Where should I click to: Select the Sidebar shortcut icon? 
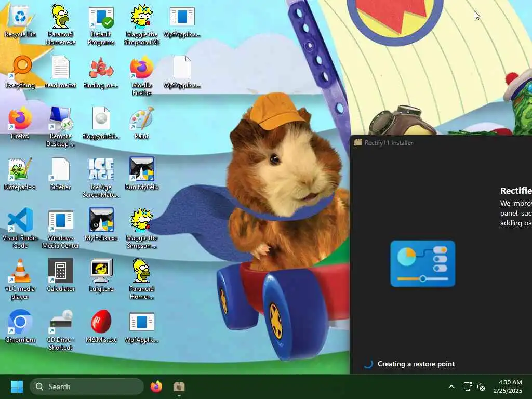pos(60,174)
